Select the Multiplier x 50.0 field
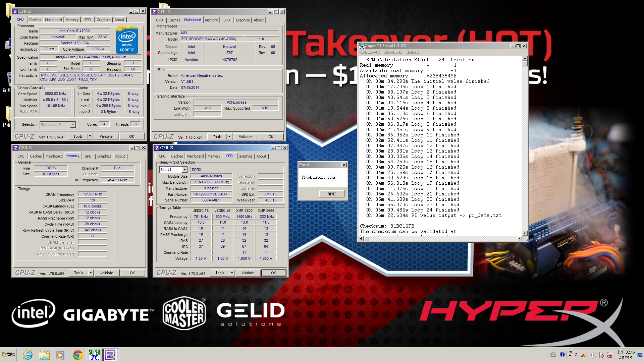 coord(55,100)
